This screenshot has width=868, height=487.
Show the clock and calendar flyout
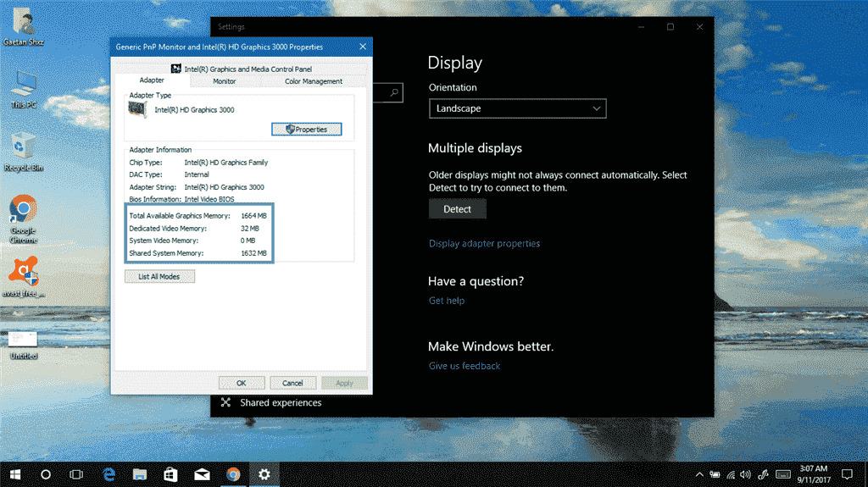814,474
